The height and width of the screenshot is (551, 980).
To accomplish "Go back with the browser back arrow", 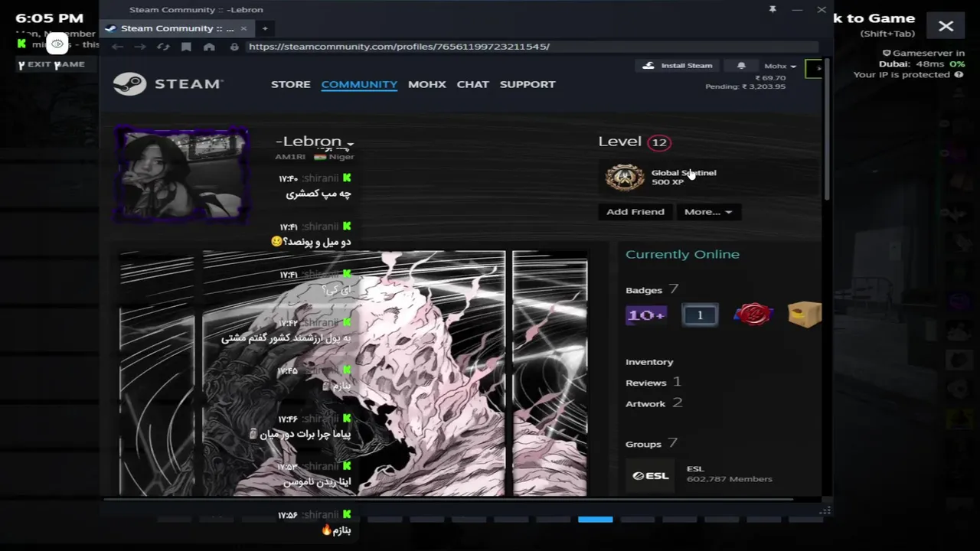I will tap(117, 47).
